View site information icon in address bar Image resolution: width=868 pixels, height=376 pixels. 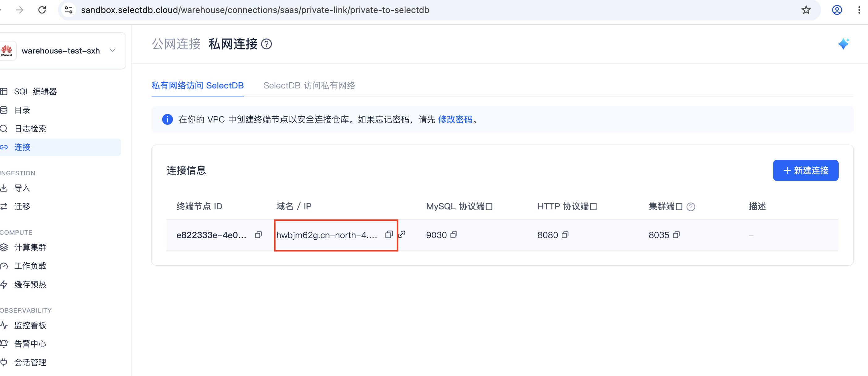click(x=69, y=10)
